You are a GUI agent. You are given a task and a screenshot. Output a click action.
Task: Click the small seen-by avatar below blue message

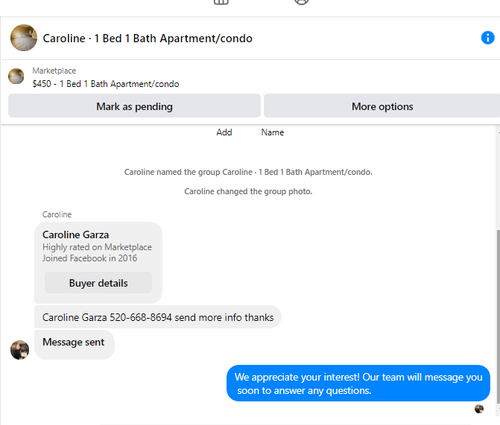[479, 409]
